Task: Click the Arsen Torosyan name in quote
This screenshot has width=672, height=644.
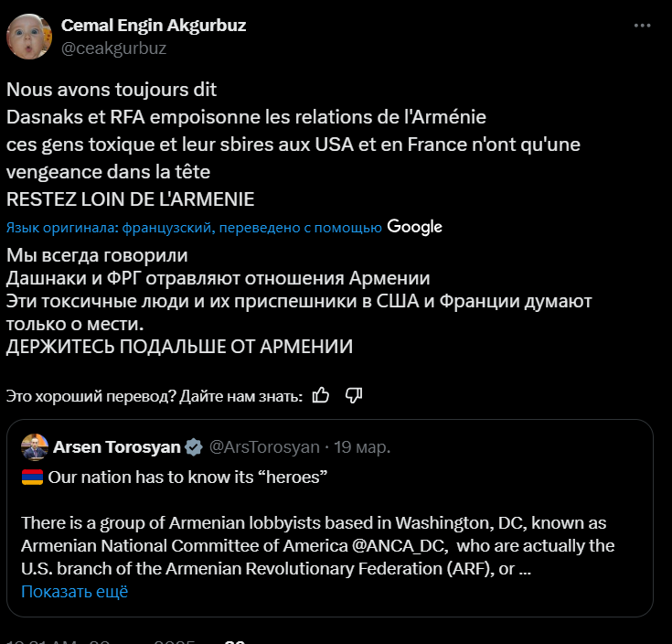Action: 118,447
